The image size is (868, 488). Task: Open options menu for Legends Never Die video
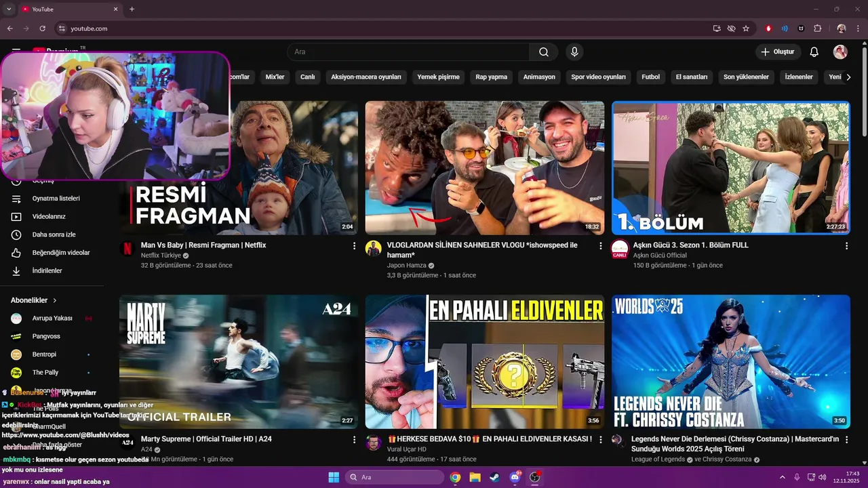point(846,440)
